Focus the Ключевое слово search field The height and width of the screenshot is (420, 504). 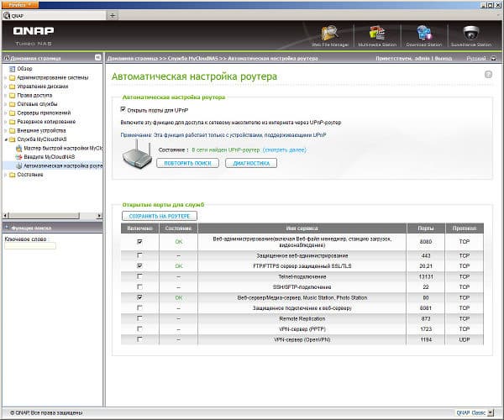click(x=30, y=246)
